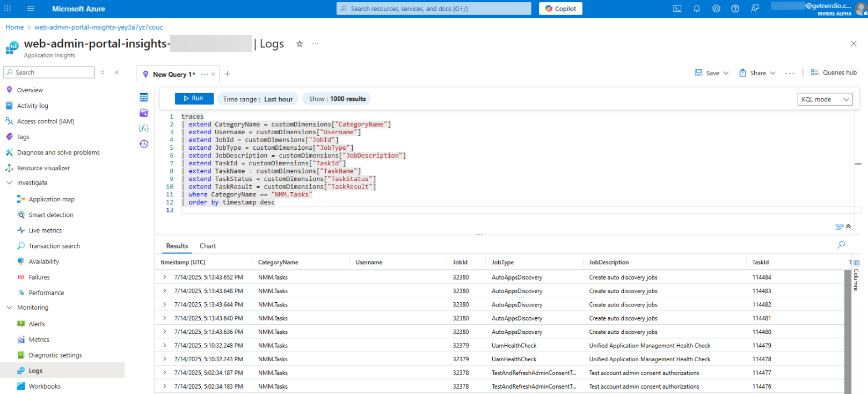The image size is (868, 394).
Task: Open the Availability icon
Action: [x=21, y=261]
